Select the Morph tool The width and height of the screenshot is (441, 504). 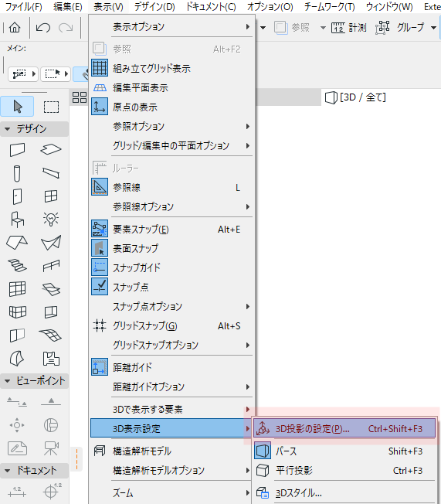tap(17, 359)
